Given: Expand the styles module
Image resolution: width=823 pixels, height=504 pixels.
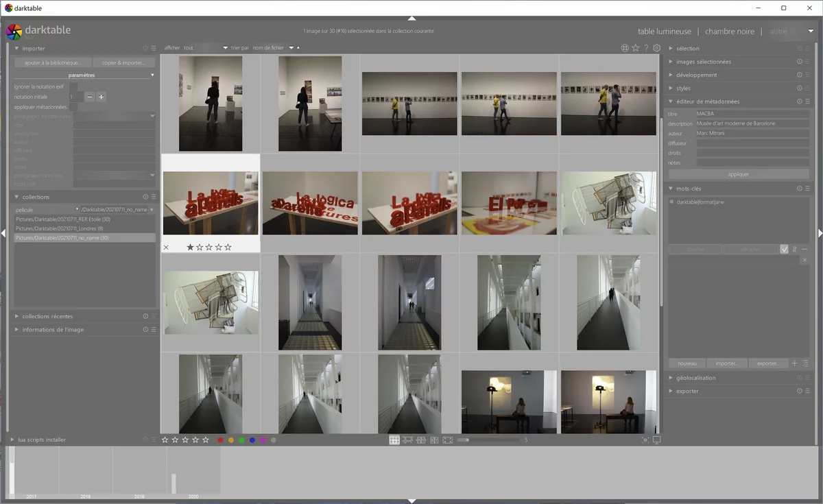Looking at the screenshot, I should coord(671,88).
